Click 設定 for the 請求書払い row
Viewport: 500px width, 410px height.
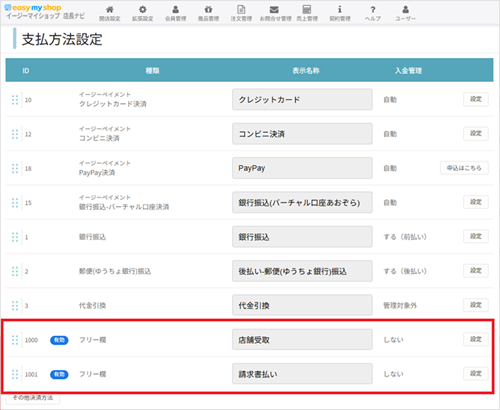476,374
